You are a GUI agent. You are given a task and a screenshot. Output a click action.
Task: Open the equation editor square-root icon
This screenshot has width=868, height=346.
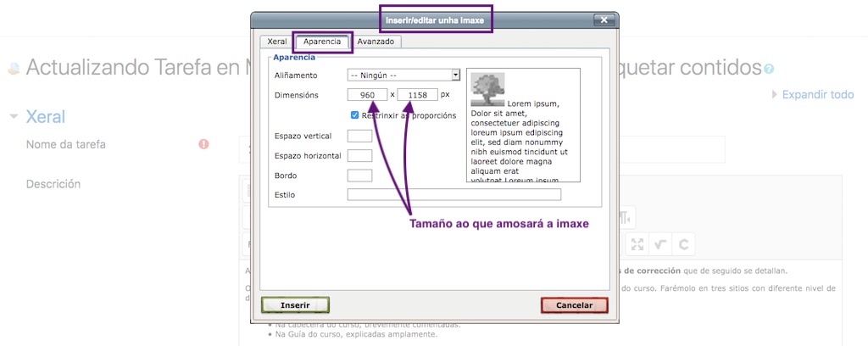coord(659,245)
